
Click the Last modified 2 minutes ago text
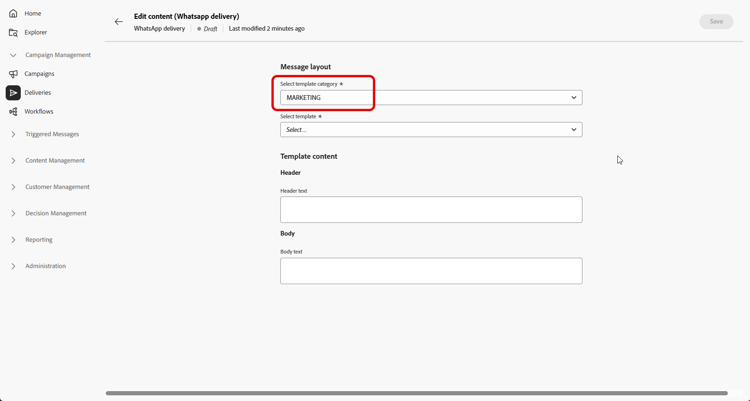266,29
